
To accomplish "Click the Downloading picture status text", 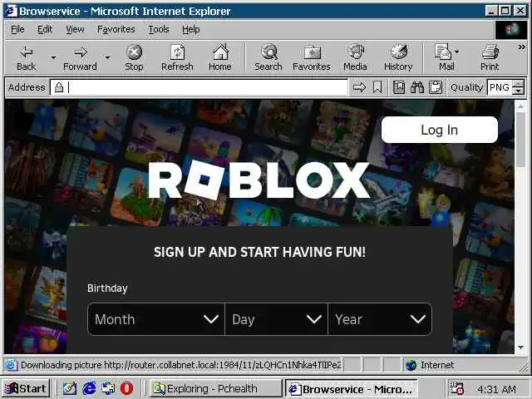I will pyautogui.click(x=181, y=365).
